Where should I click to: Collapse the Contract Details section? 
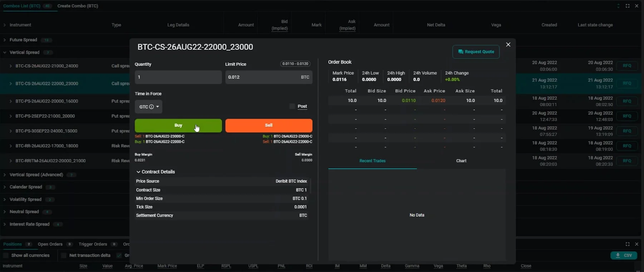(138, 172)
